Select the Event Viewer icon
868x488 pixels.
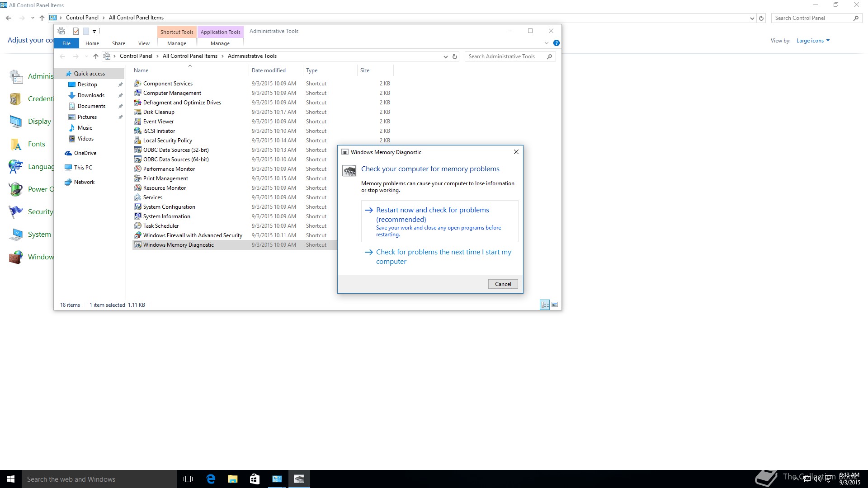(138, 122)
